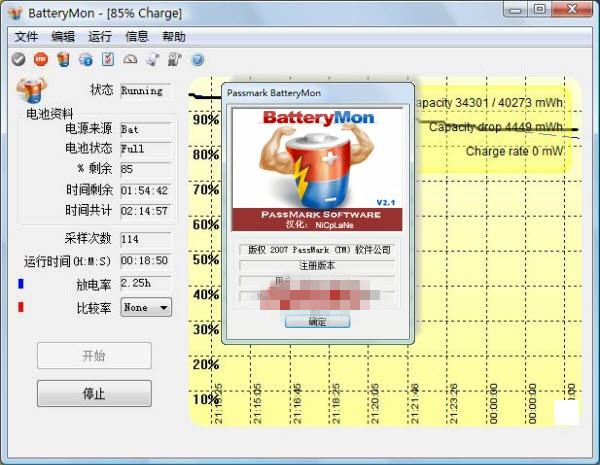This screenshot has height=465, width=600.
Task: Click the 时间共计 value 02:14:57
Action: 145,211
